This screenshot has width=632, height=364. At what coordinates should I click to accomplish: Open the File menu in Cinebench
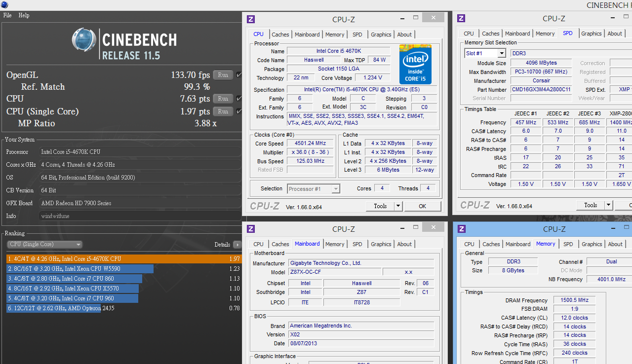tap(7, 15)
